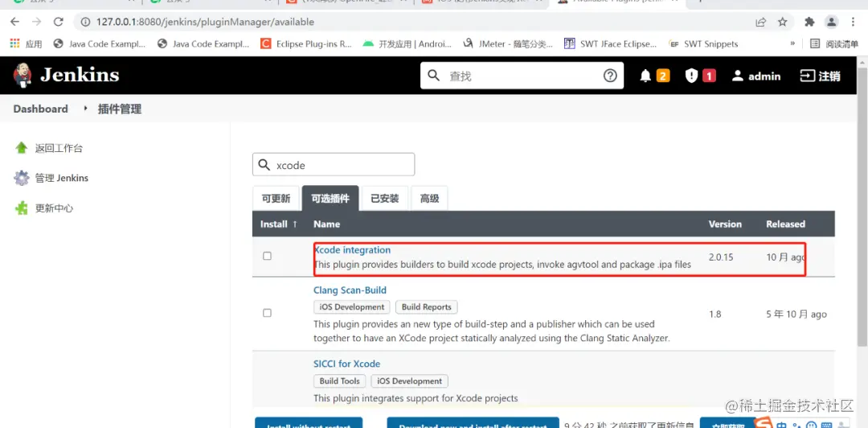The image size is (868, 428).
Task: Click the Build Reports tag
Action: tap(426, 307)
